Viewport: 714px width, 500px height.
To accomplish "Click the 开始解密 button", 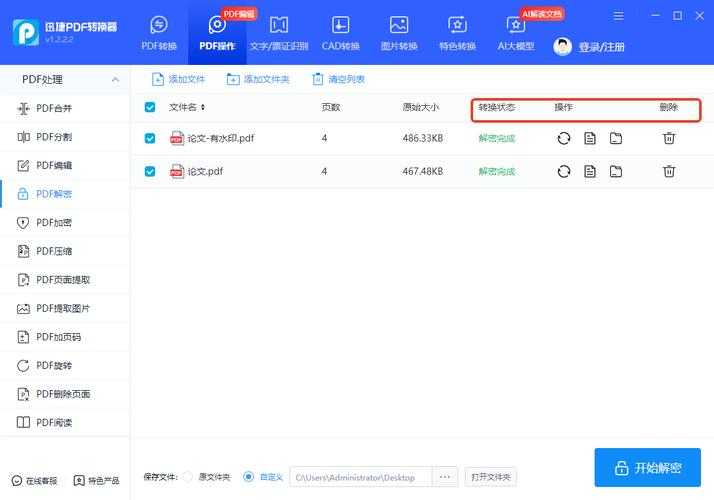I will (647, 467).
